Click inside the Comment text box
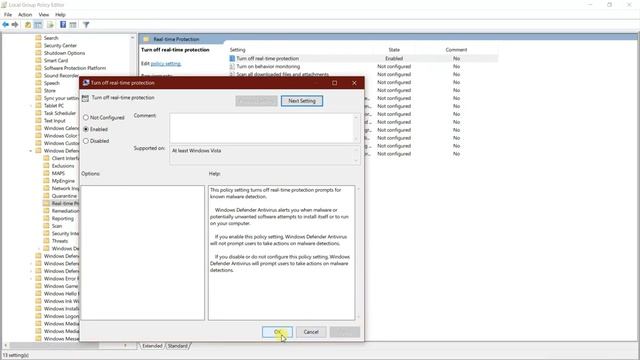 (262, 128)
